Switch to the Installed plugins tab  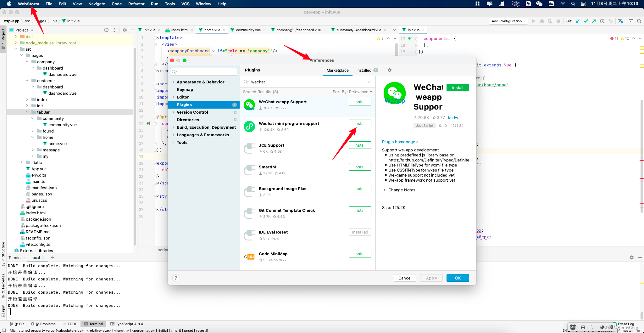click(364, 70)
